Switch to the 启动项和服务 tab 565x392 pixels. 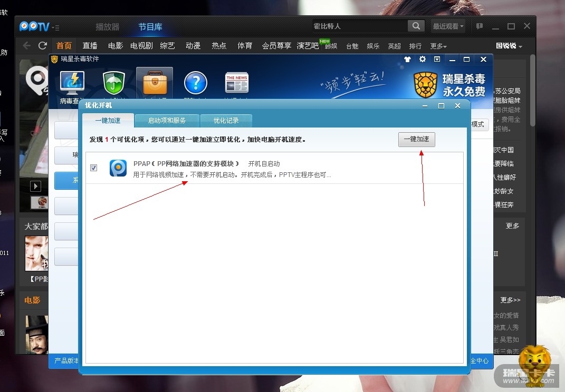point(167,121)
